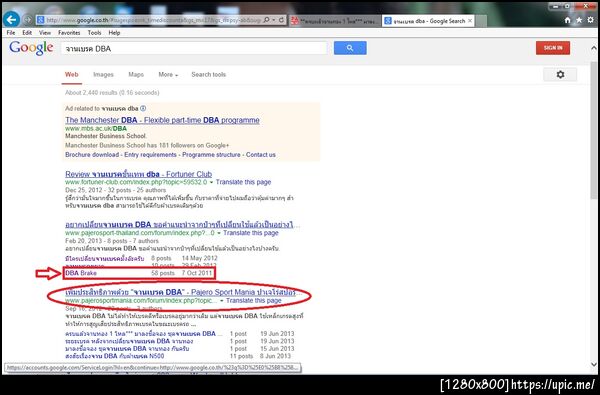The width and height of the screenshot is (600, 395).
Task: Click the scrollbar up arrow
Action: 593,48
